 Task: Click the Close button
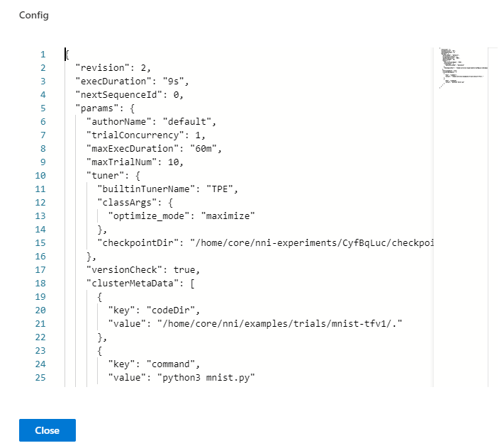point(47,430)
